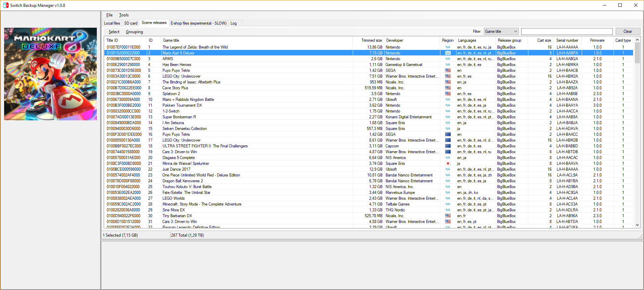Image resolution: width=644 pixels, height=290 pixels.
Task: Sort by the Developer column header
Action: pos(412,40)
